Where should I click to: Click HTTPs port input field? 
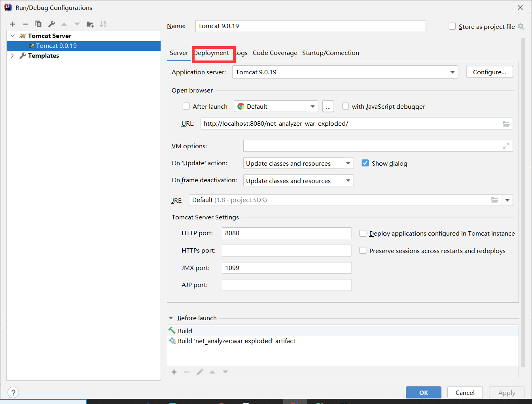286,251
